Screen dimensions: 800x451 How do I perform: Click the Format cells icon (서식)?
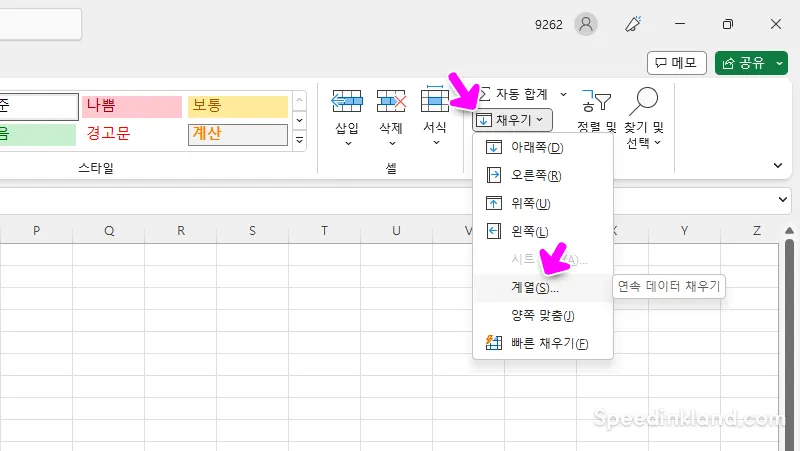coord(435,99)
